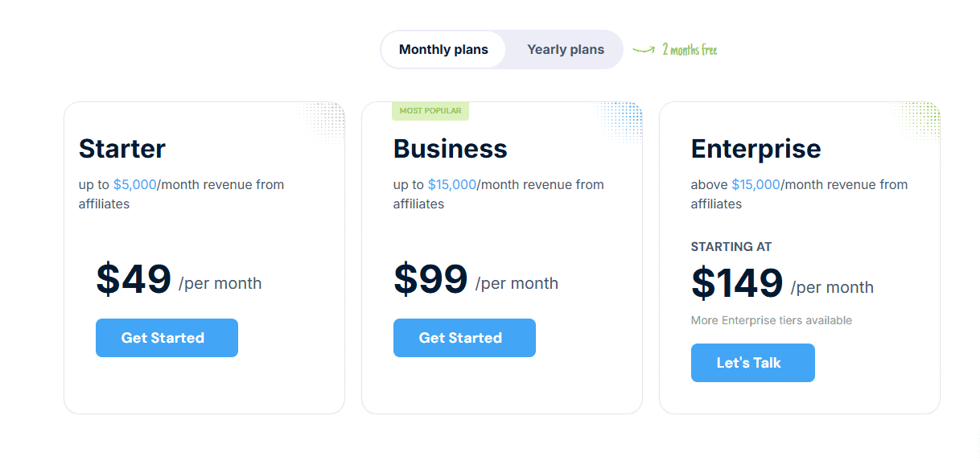
Task: Click the $15,000 amount in Enterprise description
Action: coord(756,184)
